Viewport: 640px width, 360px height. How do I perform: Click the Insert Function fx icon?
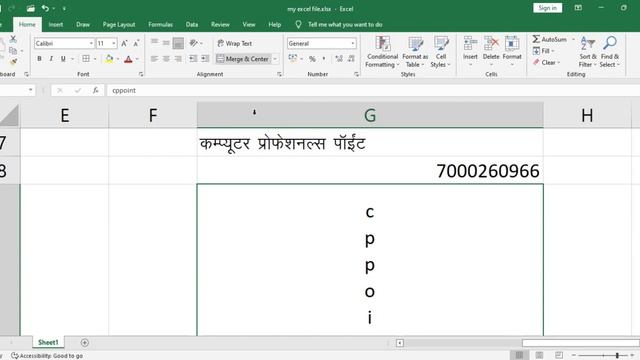point(96,90)
